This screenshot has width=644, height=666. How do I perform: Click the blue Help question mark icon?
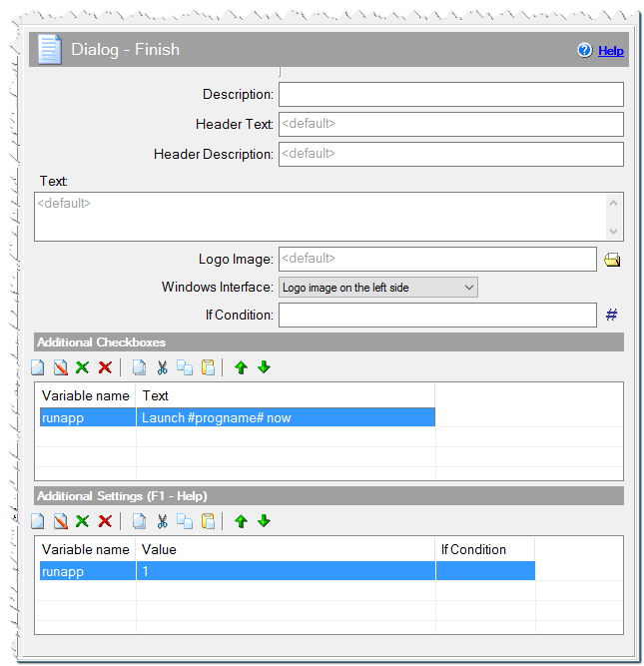point(584,50)
